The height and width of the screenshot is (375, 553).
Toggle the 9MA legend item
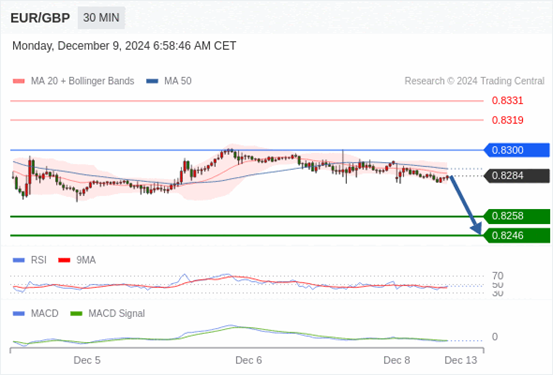(x=77, y=260)
